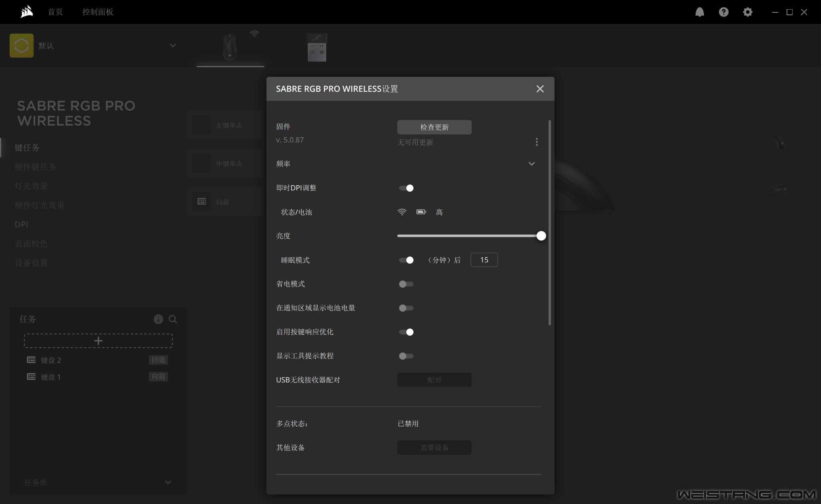Click 已禁用 multipoint status text
The image size is (821, 504).
408,424
